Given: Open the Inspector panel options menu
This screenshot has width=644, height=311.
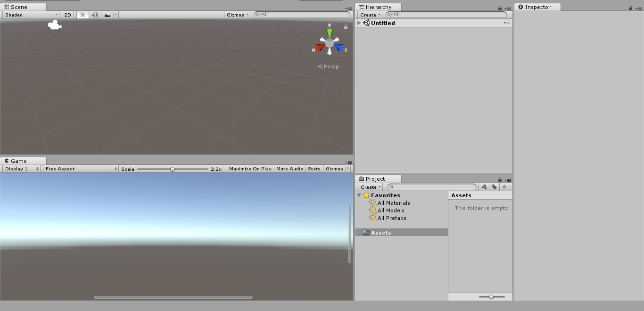Looking at the screenshot, I should pyautogui.click(x=638, y=8).
